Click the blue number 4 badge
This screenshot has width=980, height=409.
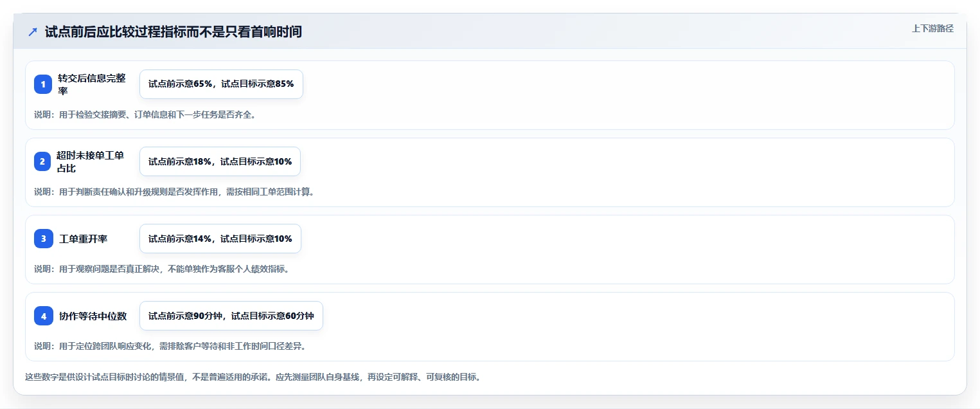point(43,316)
